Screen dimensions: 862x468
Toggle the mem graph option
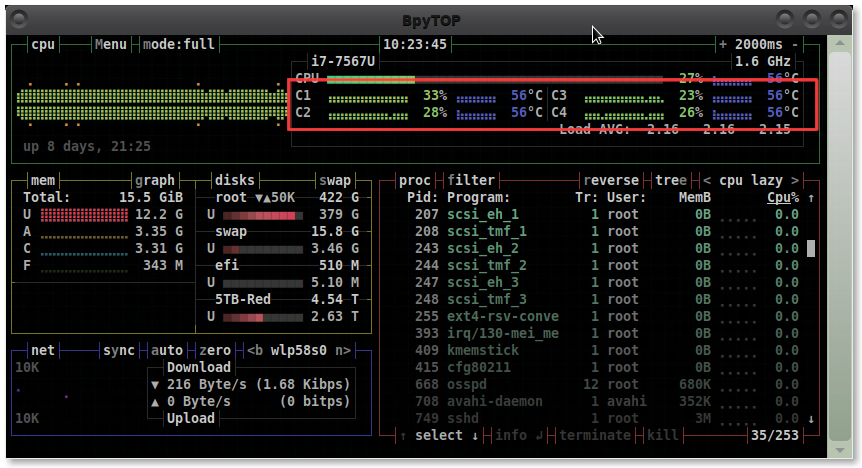tap(154, 180)
